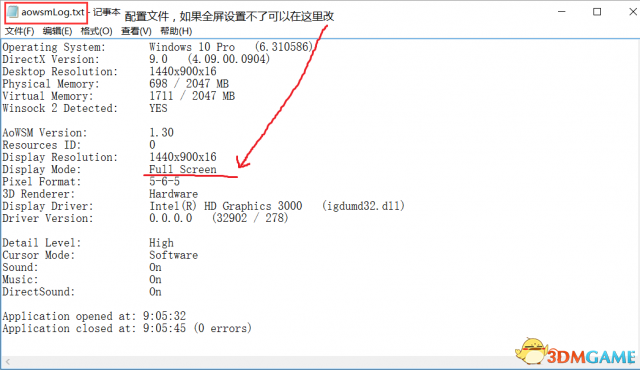This screenshot has width=640, height=370.
Task: Click the Application closed at line
Action: pyautogui.click(x=127, y=328)
